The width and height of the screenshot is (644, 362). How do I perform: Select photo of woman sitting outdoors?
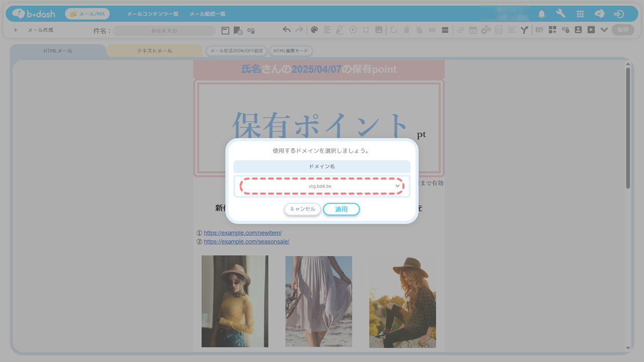click(403, 302)
